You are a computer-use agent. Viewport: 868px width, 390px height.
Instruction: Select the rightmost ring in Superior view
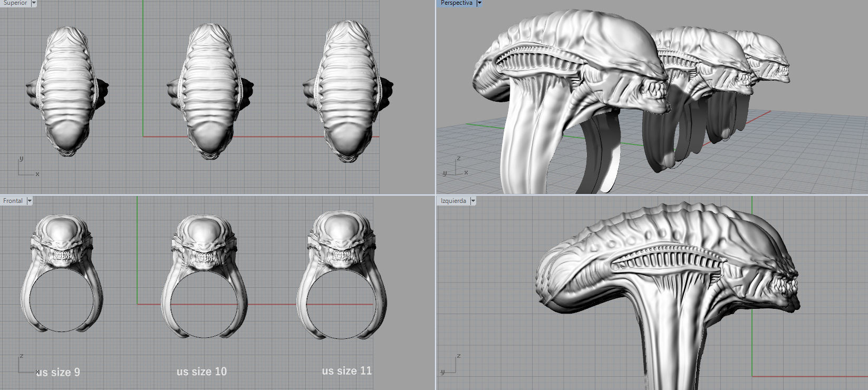click(349, 91)
